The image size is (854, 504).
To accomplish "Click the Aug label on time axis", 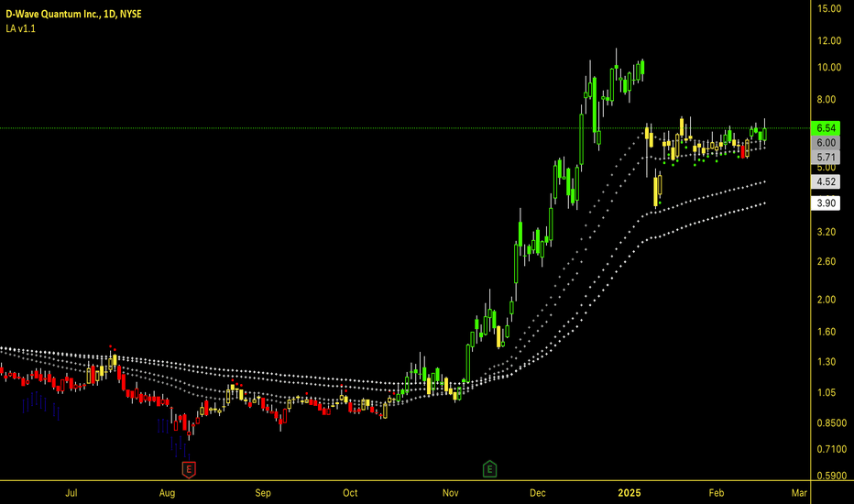I will coord(167,493).
